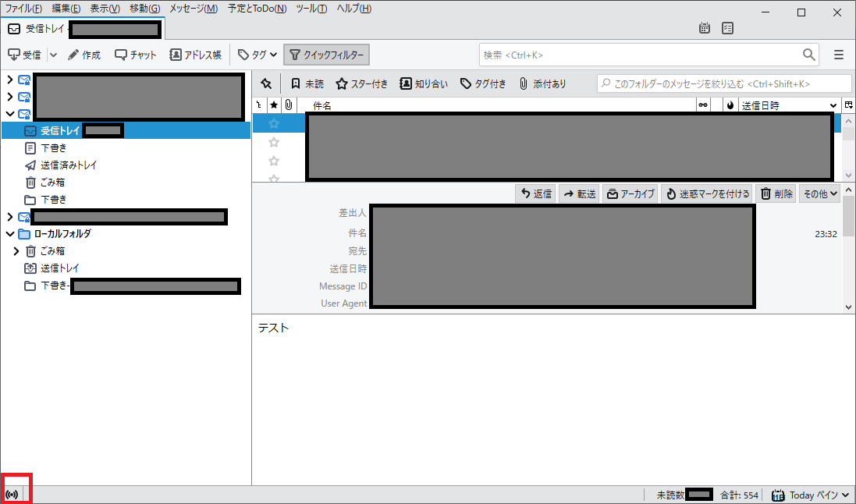The width and height of the screenshot is (856, 504).
Task: Open the tasks tab icon
Action: [x=727, y=28]
